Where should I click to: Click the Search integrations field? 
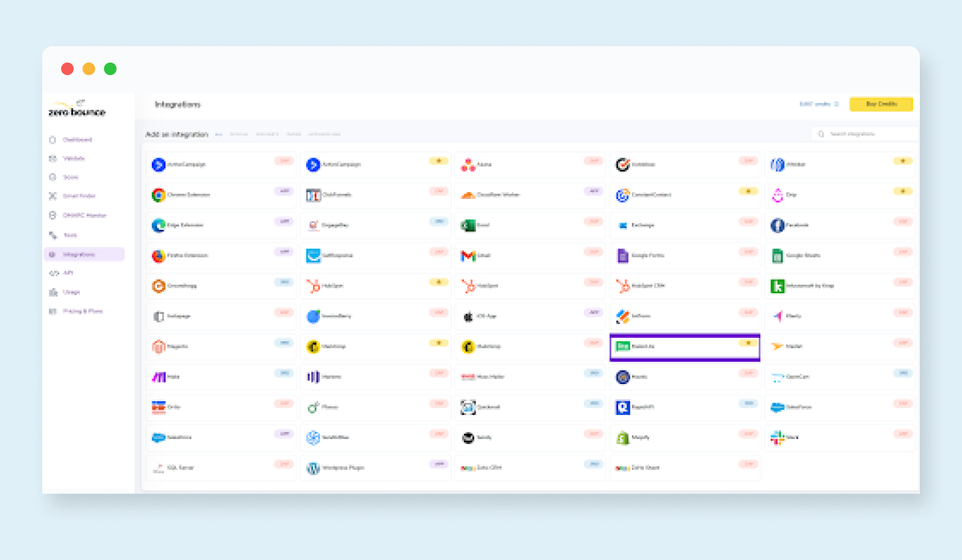tap(864, 134)
